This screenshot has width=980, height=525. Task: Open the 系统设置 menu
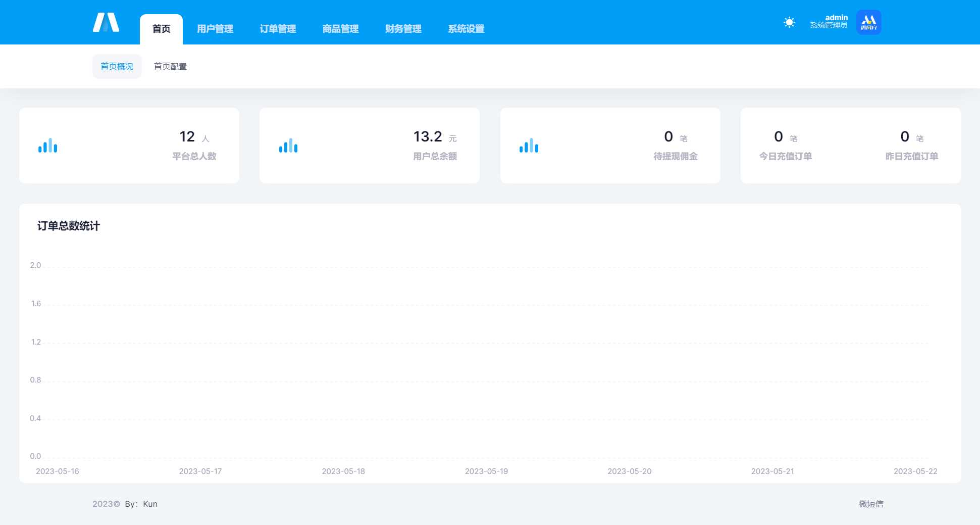point(465,29)
